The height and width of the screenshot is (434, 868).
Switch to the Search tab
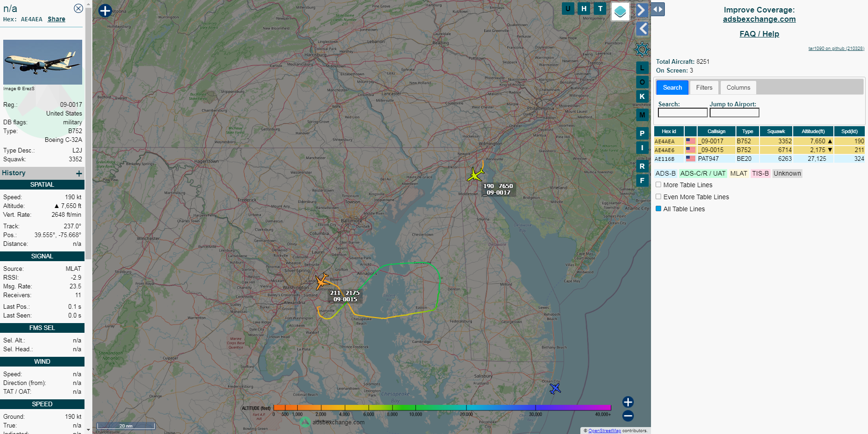[x=672, y=87]
